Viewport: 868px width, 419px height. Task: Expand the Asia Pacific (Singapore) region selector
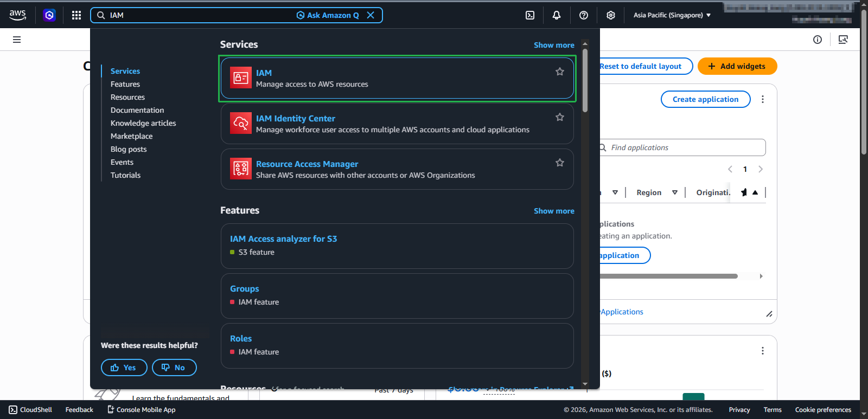672,15
